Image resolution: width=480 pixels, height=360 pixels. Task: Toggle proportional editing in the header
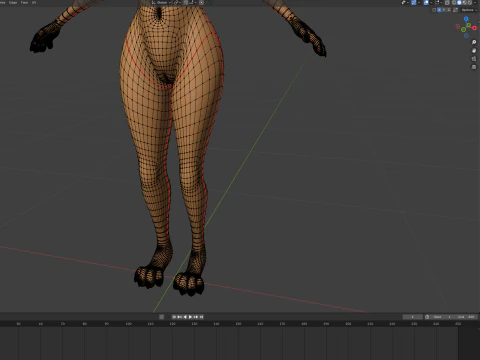pyautogui.click(x=201, y=2)
